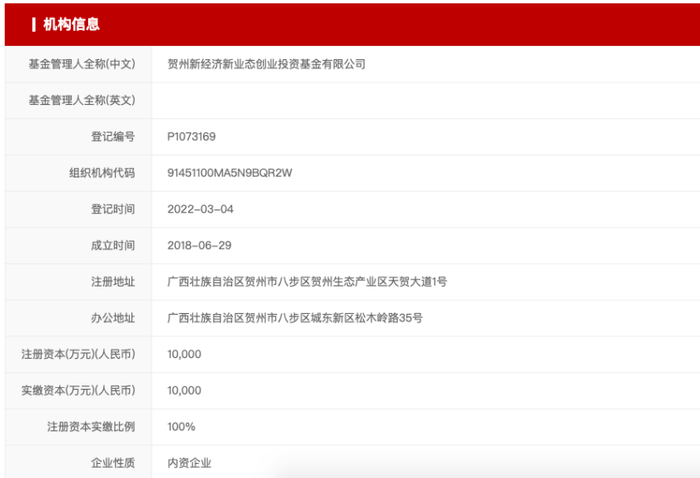Image resolution: width=700 pixels, height=478 pixels.
Task: Click the 登记编号 label
Action: tap(113, 137)
